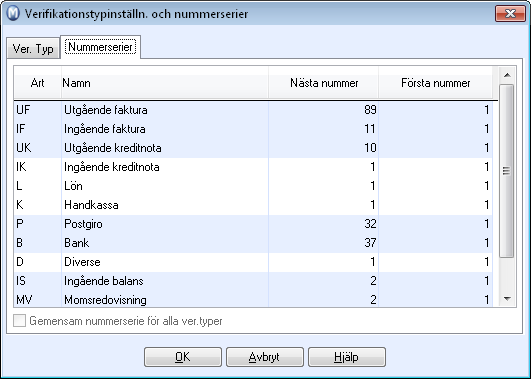The image size is (531, 379).
Task: Click the IS art code cell
Action: pos(37,280)
